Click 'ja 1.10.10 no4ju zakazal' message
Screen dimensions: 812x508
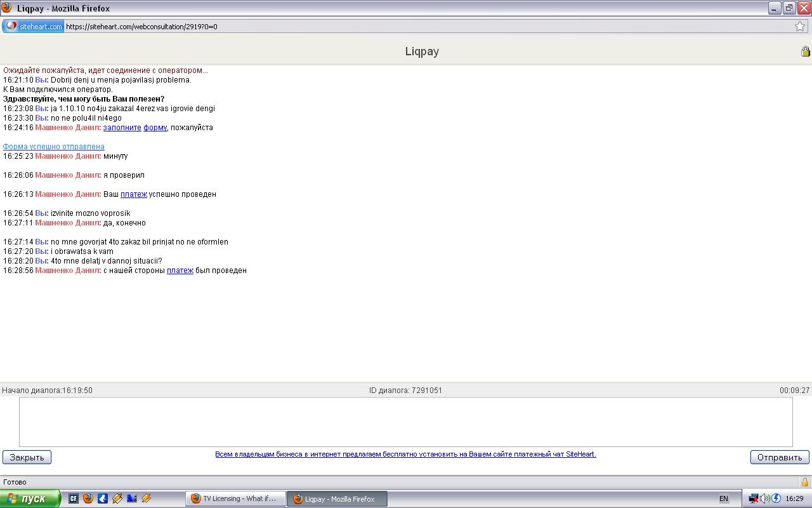pyautogui.click(x=133, y=109)
